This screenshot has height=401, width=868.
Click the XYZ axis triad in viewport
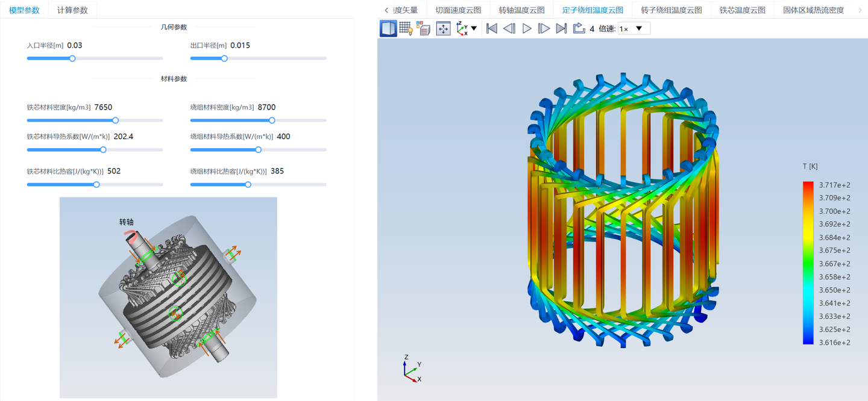coord(412,368)
